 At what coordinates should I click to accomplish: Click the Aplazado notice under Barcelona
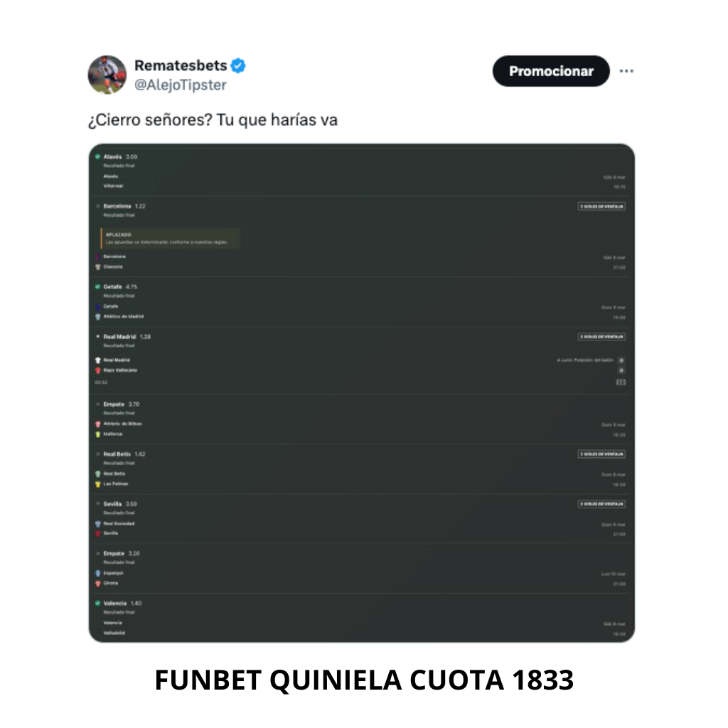pos(171,238)
